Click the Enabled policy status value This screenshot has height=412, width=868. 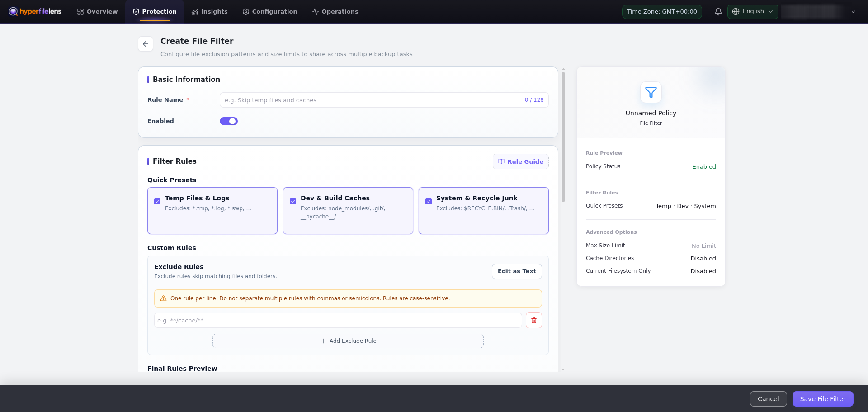(704, 167)
